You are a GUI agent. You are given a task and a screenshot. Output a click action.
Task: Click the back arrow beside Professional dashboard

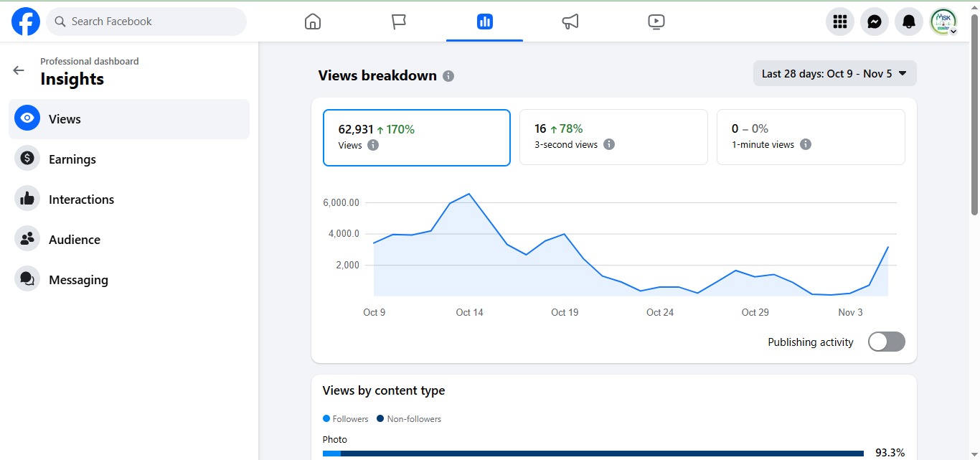pyautogui.click(x=19, y=70)
